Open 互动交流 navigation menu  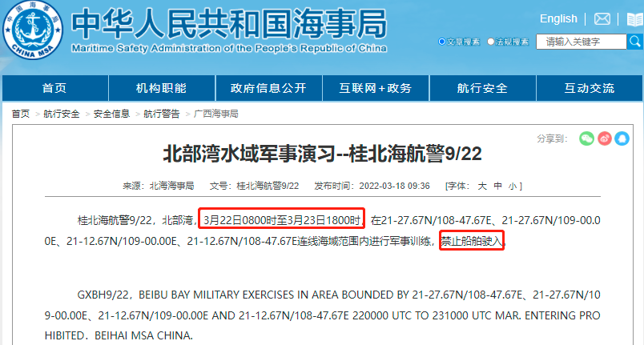click(x=590, y=88)
